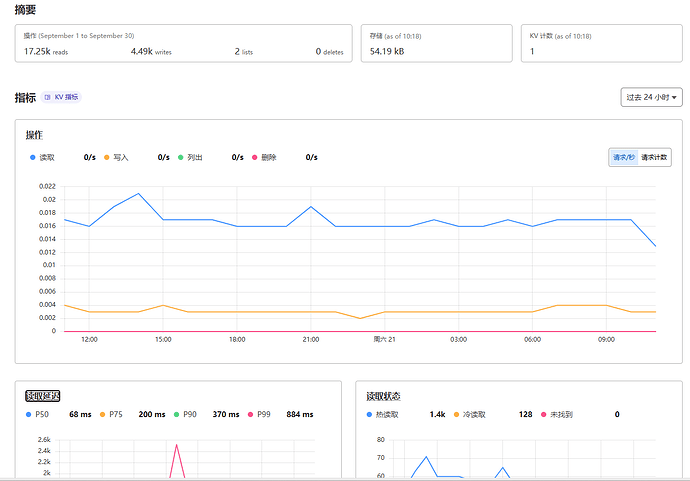Open the KV 指标 documentation link
Screen dimensions: 690x481
[62, 97]
